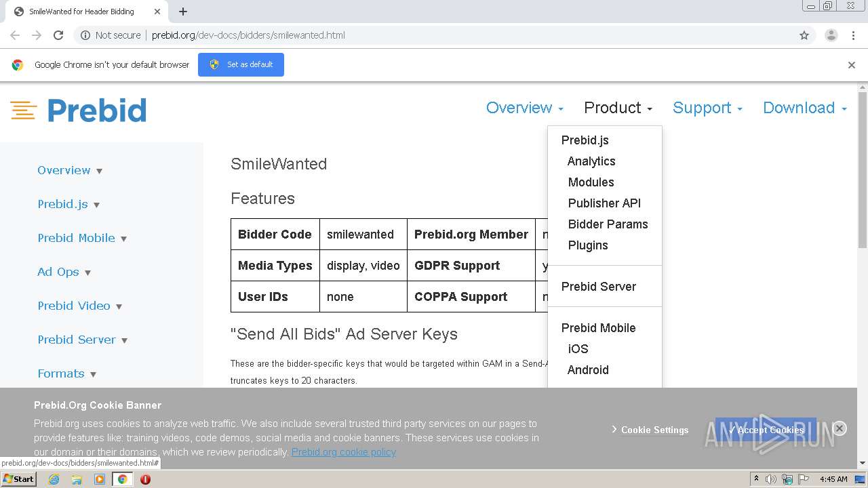
Task: Show hidden tray icons arrow
Action: point(756,479)
